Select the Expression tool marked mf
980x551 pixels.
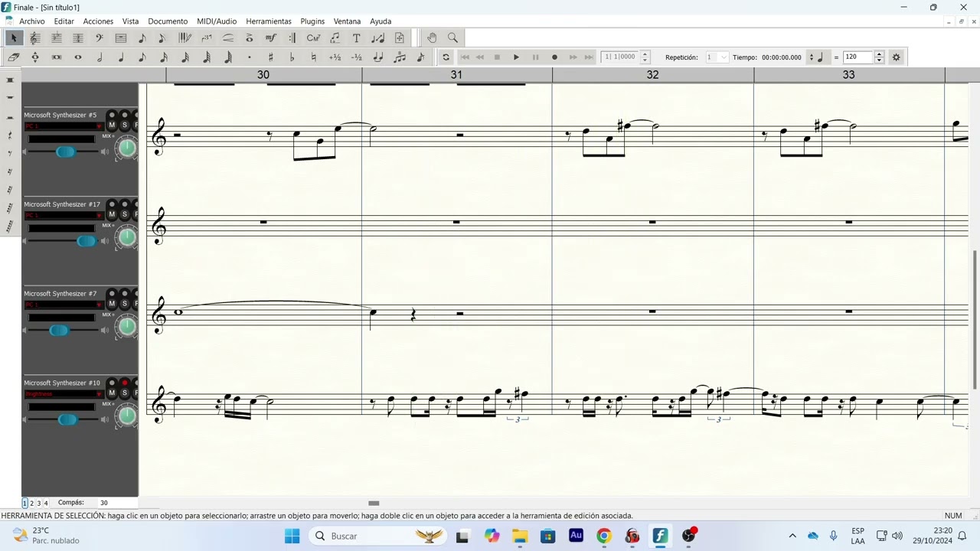271,37
